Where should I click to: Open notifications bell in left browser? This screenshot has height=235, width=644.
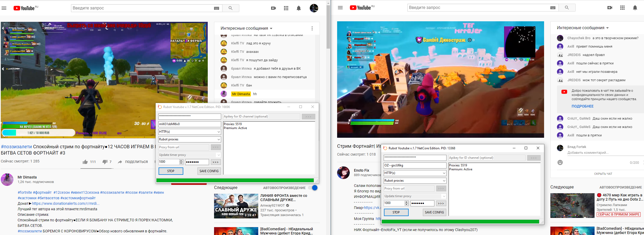[x=298, y=8]
